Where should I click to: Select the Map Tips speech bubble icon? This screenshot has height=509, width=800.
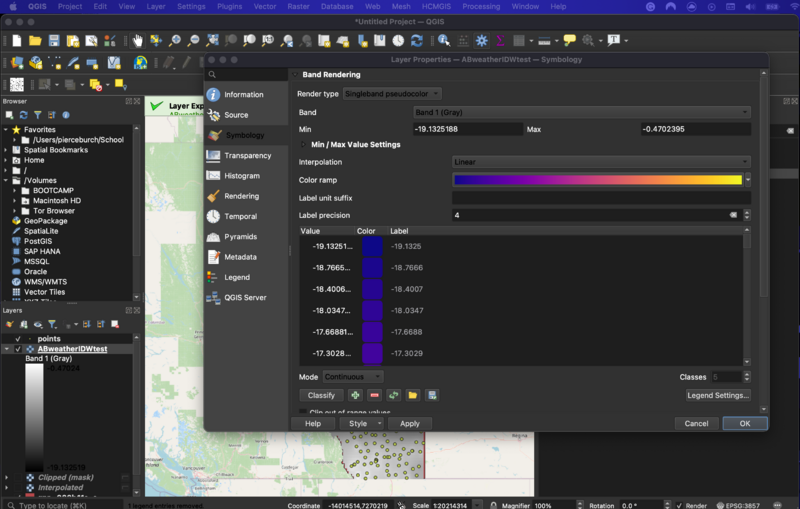click(x=569, y=40)
